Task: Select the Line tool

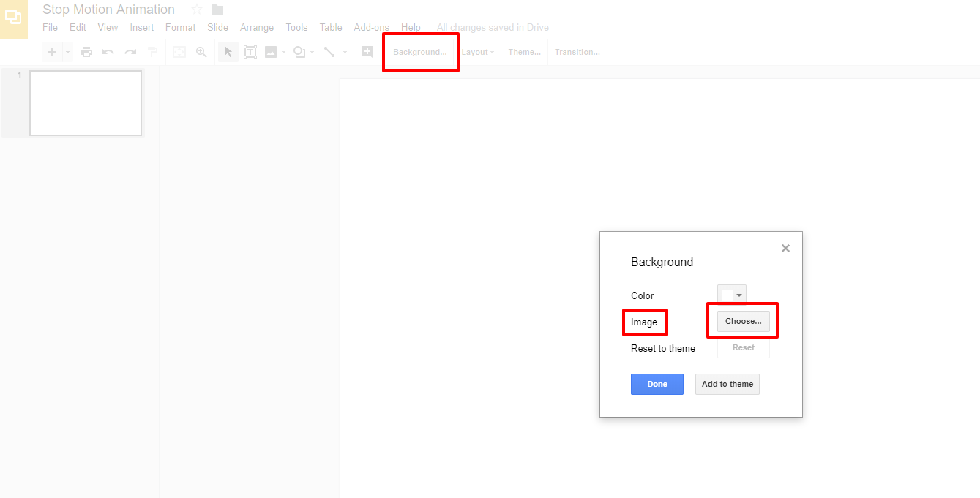Action: point(329,51)
